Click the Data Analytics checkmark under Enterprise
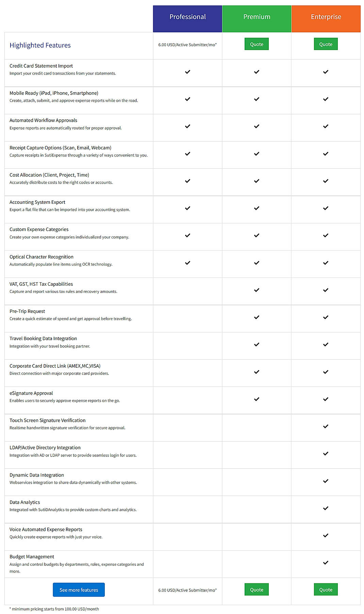Image resolution: width=364 pixels, height=614 pixels. coord(326,508)
